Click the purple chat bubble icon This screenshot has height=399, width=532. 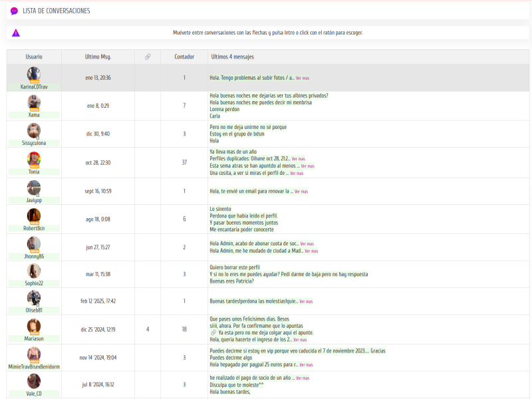[x=14, y=11]
